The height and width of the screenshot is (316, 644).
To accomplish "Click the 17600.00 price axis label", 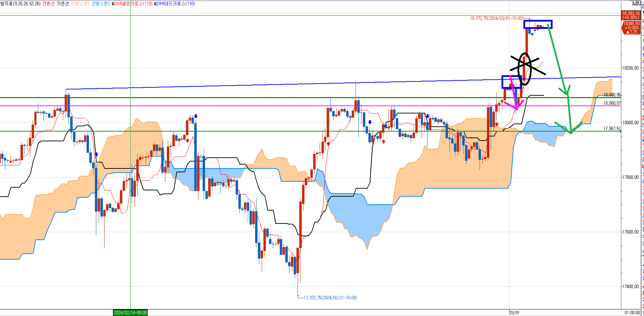I will point(631,232).
